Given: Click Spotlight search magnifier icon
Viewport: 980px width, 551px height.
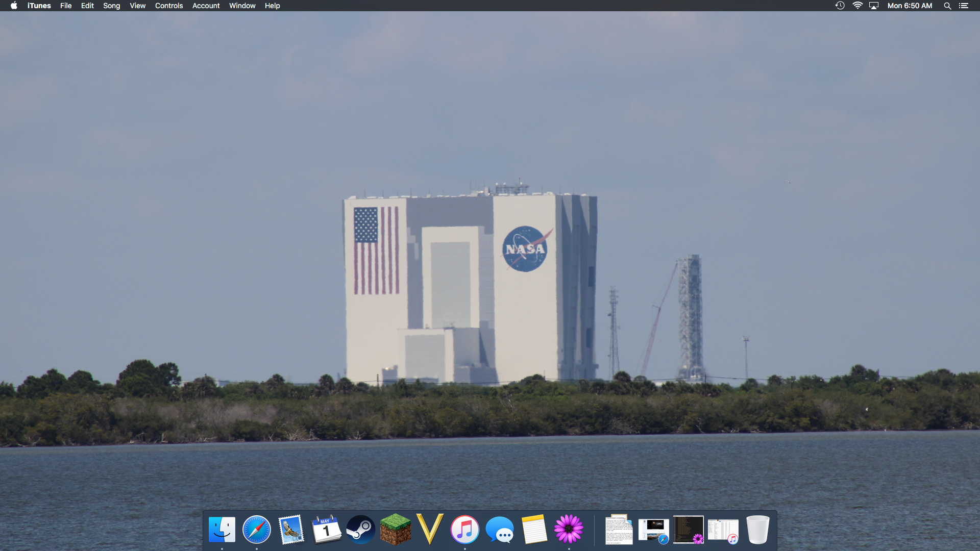Looking at the screenshot, I should [x=947, y=6].
